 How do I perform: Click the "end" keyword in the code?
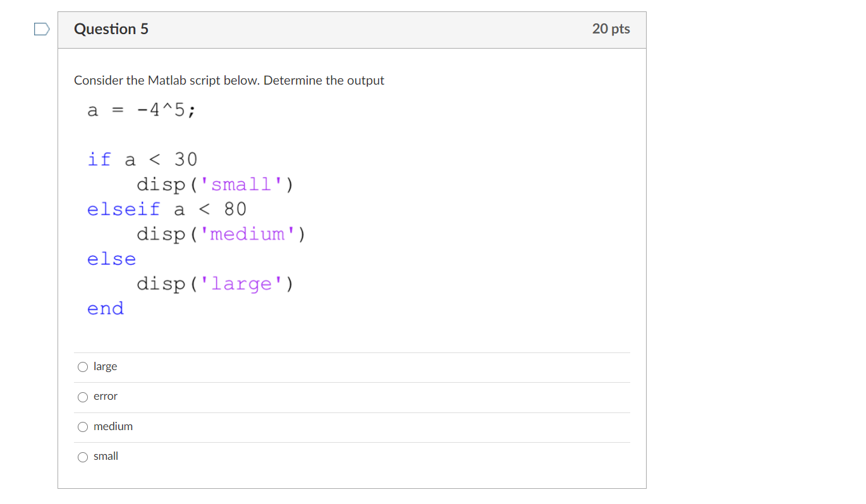105,308
